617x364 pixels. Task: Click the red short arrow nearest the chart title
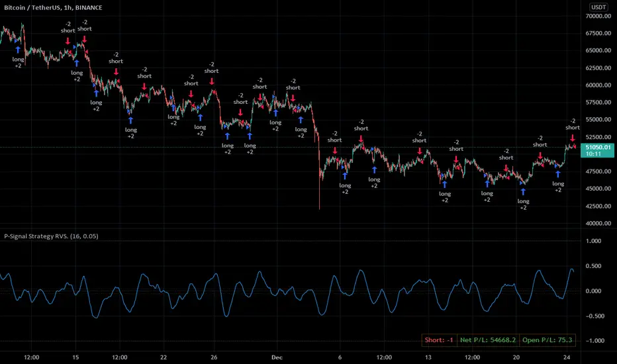(x=68, y=41)
